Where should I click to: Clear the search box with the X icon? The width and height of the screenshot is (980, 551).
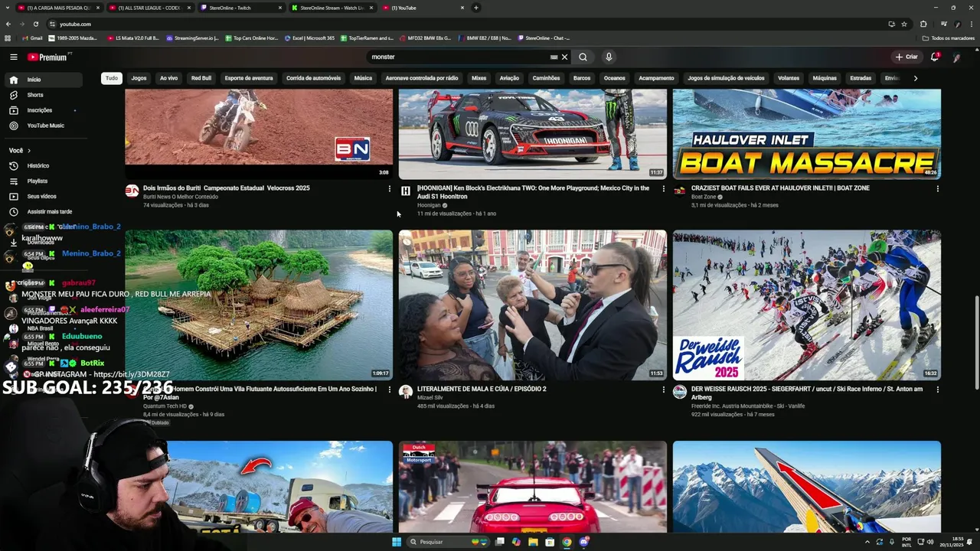[x=564, y=57]
